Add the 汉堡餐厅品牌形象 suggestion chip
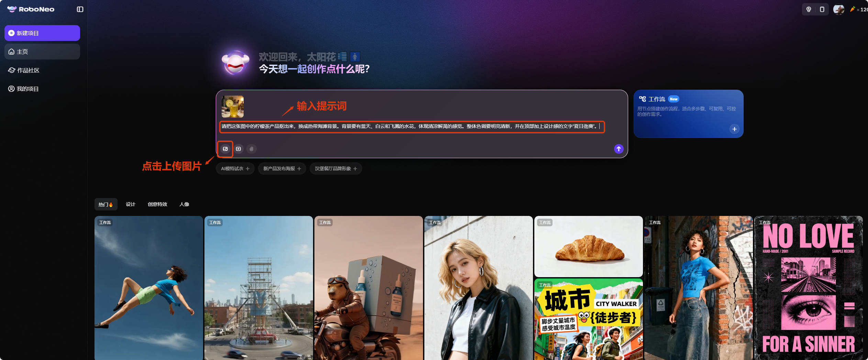 336,168
